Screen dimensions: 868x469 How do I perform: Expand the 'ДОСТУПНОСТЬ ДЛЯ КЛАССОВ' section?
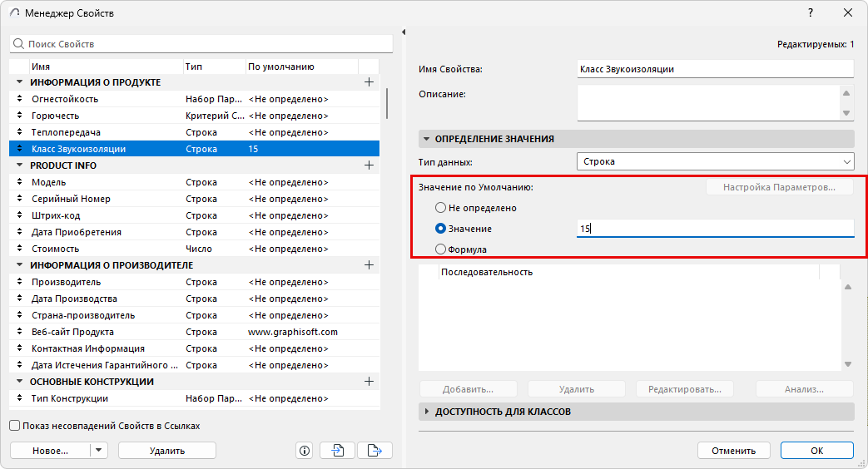click(428, 412)
